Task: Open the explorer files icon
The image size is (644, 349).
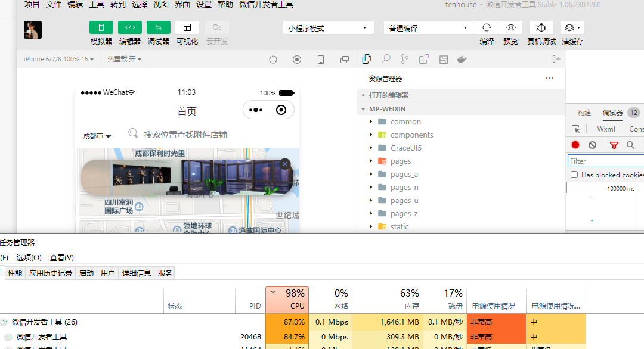Action: 367,59
